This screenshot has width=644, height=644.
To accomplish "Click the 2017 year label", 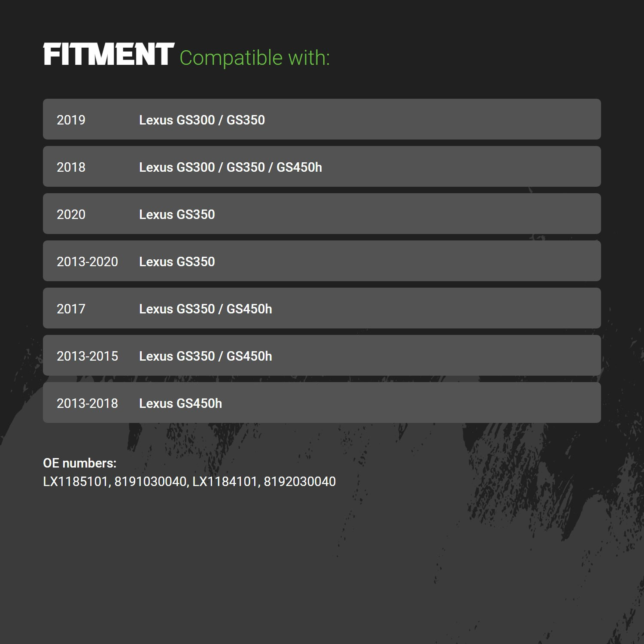I will click(x=71, y=309).
